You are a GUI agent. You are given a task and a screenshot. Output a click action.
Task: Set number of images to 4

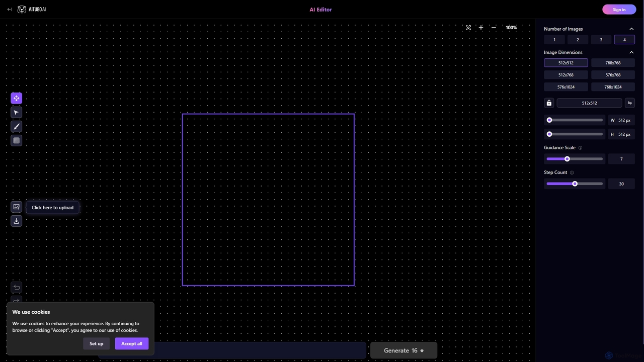click(x=624, y=40)
